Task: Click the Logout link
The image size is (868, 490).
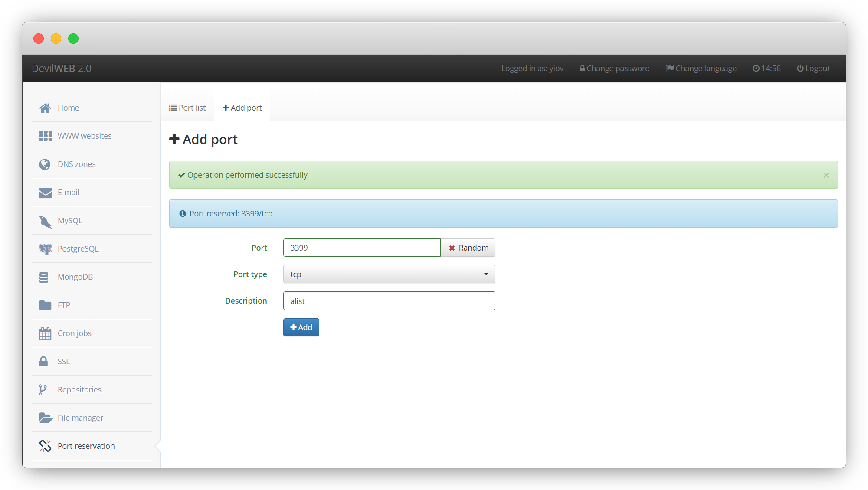Action: pos(813,69)
